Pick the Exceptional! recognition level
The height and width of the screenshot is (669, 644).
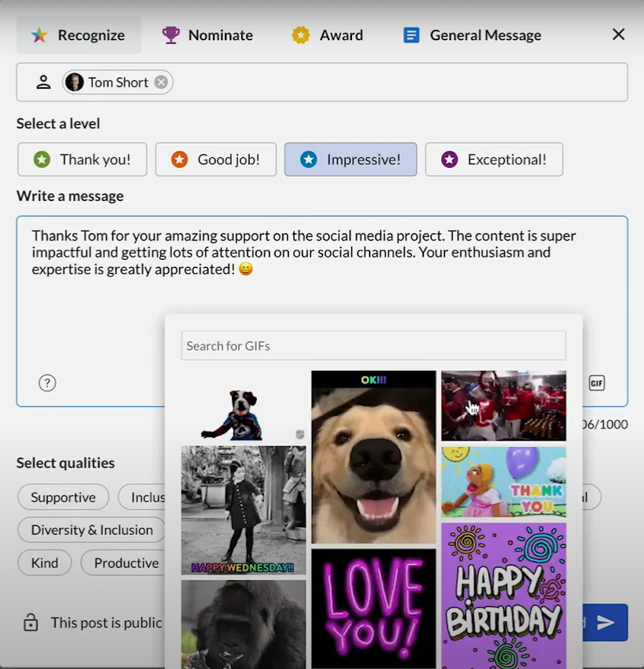(x=494, y=159)
